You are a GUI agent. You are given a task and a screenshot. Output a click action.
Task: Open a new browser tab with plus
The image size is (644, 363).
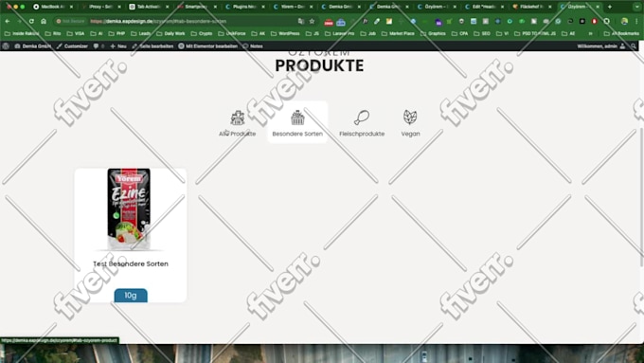point(610,7)
